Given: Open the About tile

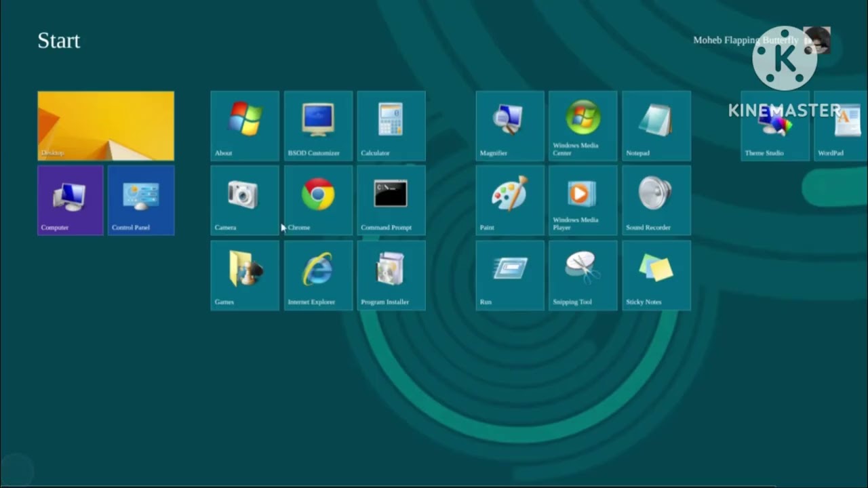Looking at the screenshot, I should tap(245, 126).
